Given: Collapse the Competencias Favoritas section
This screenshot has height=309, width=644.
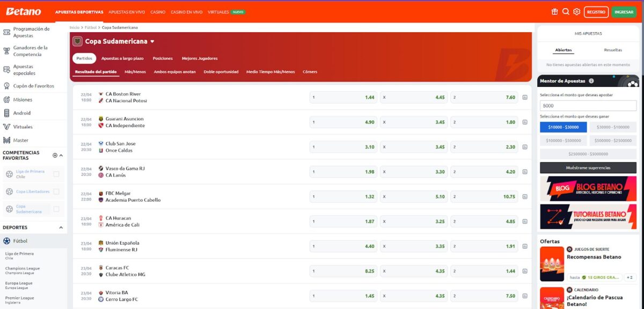Looking at the screenshot, I should [x=61, y=156].
